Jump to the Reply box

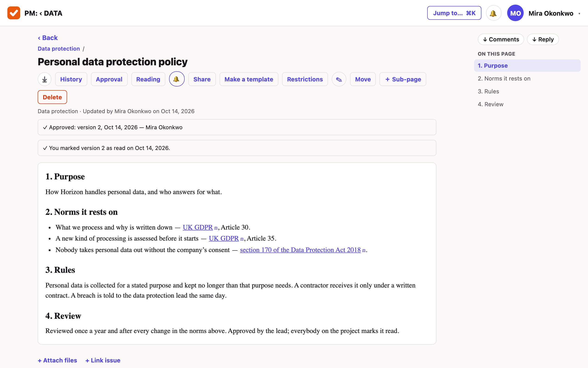543,39
